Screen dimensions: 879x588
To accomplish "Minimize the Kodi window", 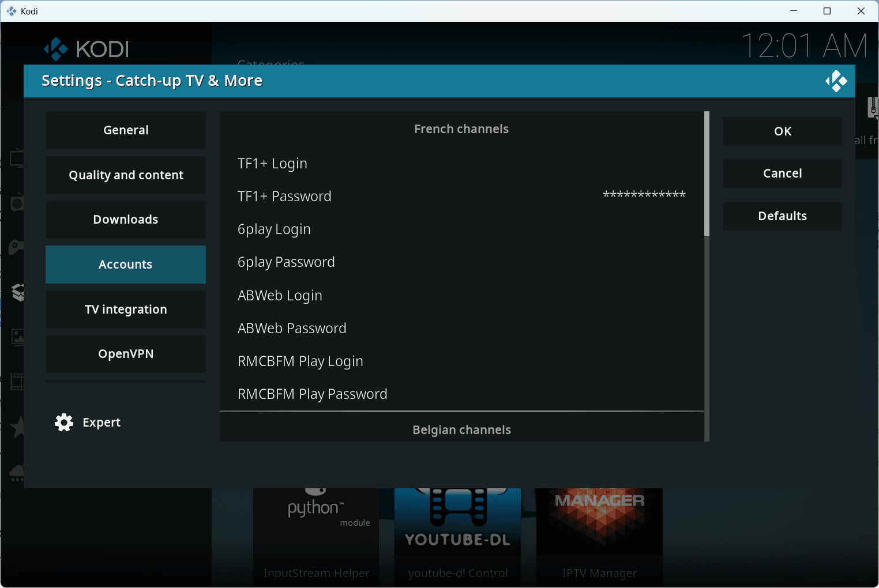I will 794,11.
